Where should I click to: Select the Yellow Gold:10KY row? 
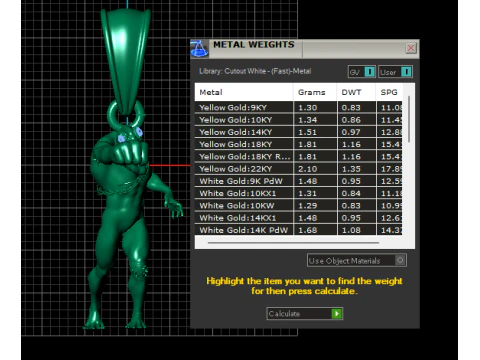[x=298, y=120]
